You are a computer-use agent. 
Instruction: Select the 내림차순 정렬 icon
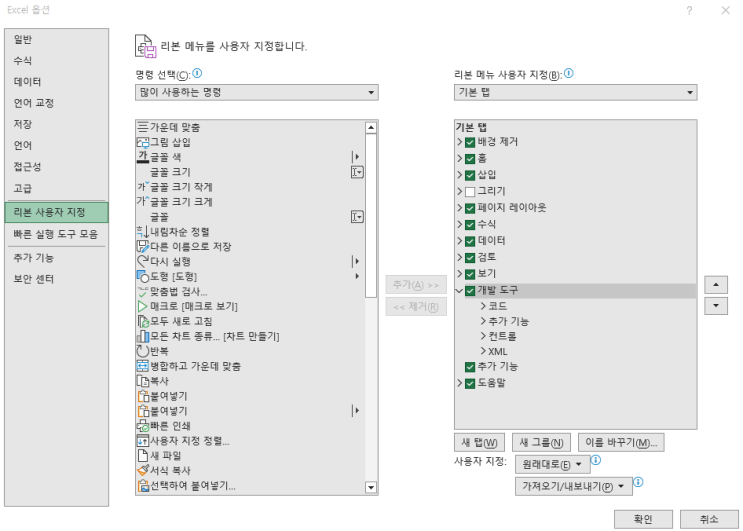[x=143, y=232]
